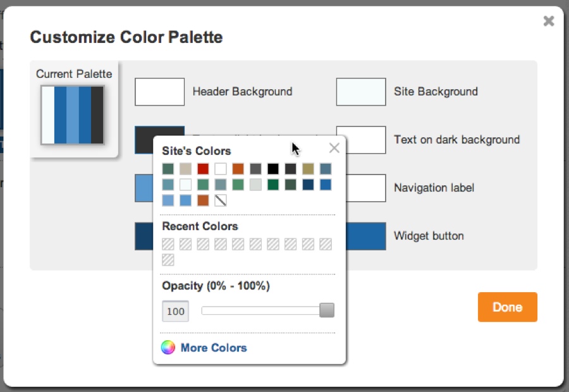This screenshot has height=392, width=569.
Task: Click the opacity slider handle
Action: [x=327, y=310]
